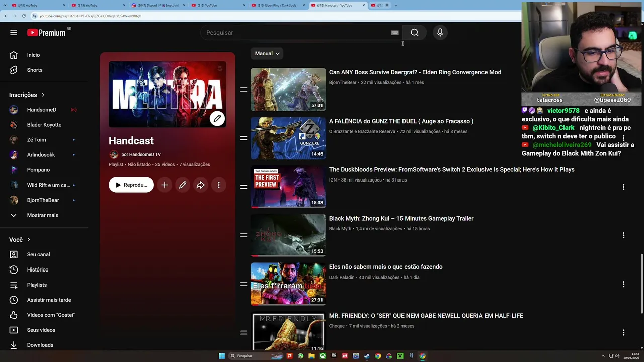This screenshot has height=362, width=644.
Task: Grab reorder handle of GUNZ THE DUEL video
Action: pos(244,138)
